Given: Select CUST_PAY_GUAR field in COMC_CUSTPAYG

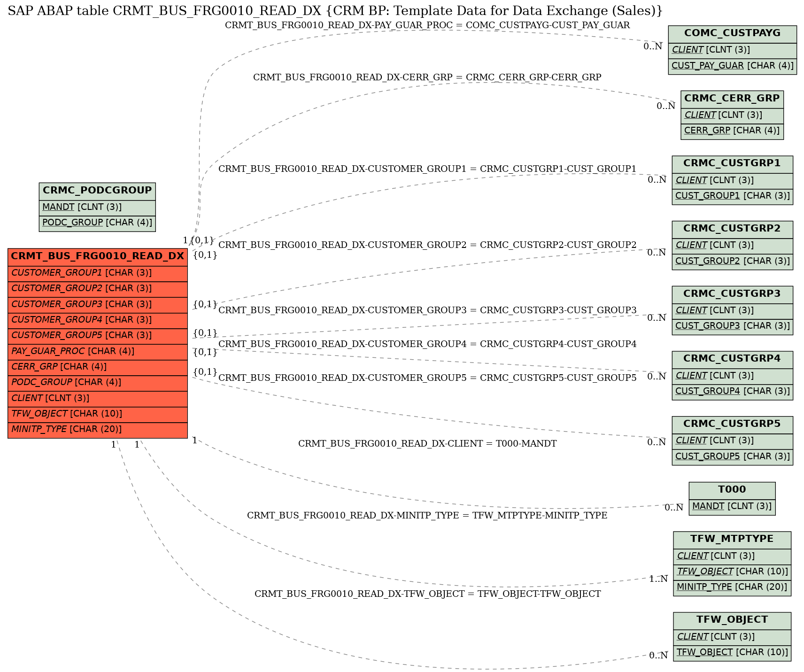Looking at the screenshot, I should coord(732,66).
